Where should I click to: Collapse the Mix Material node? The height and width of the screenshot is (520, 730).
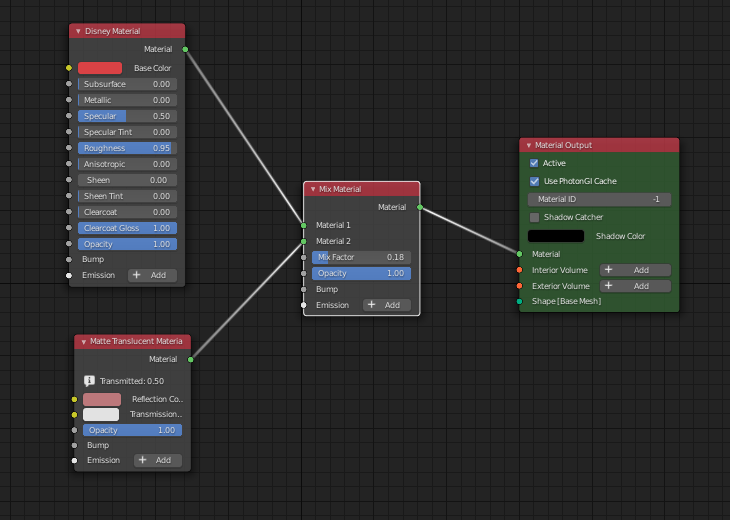click(312, 189)
